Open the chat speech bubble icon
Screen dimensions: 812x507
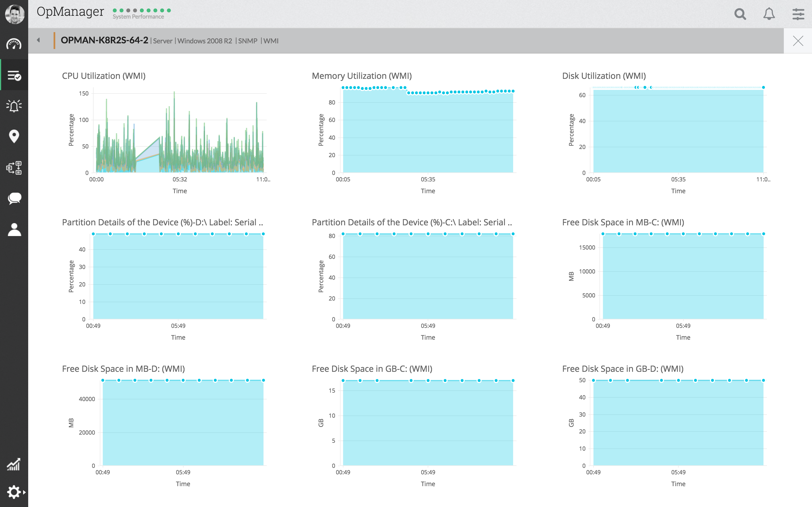point(14,199)
